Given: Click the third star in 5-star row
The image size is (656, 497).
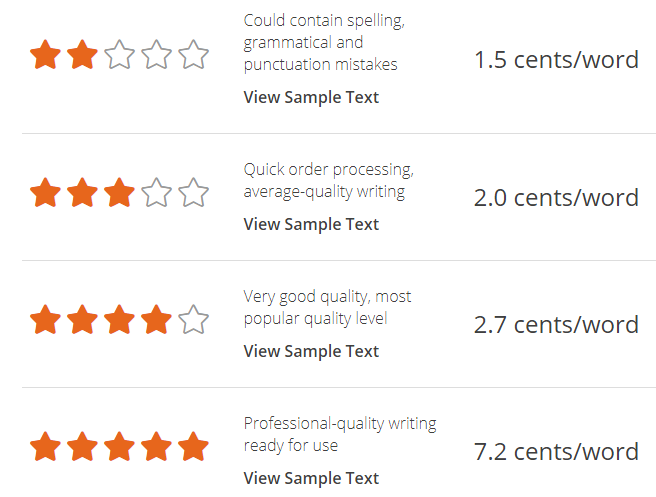Looking at the screenshot, I should click(119, 446).
